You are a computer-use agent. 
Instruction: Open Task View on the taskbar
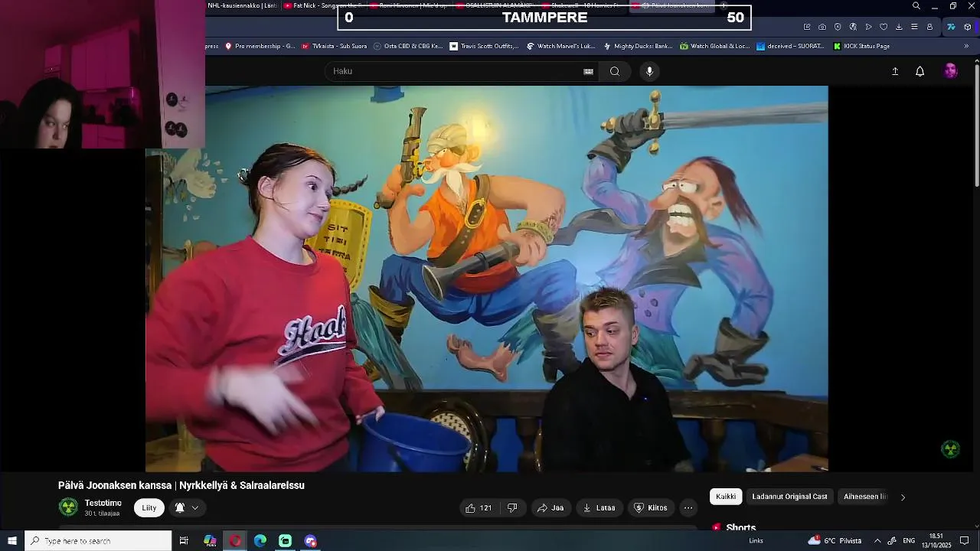pos(184,541)
